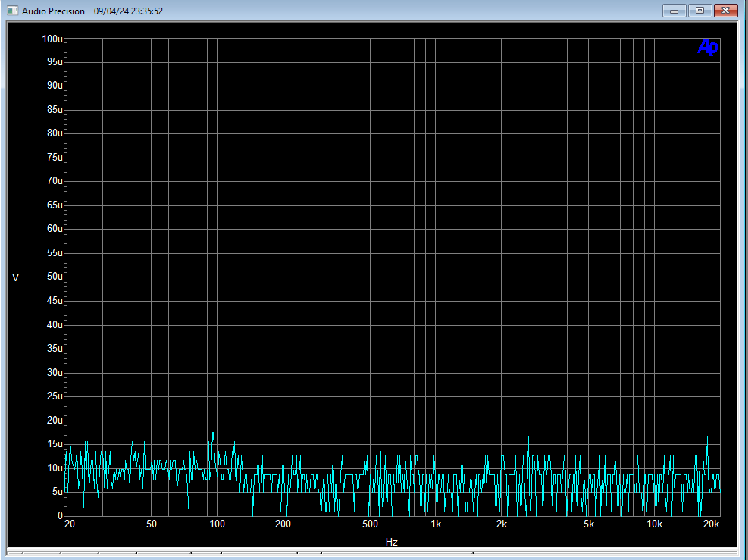Click the 20k x-axis label
Viewport: 748px width, 560px height.
coord(712,524)
